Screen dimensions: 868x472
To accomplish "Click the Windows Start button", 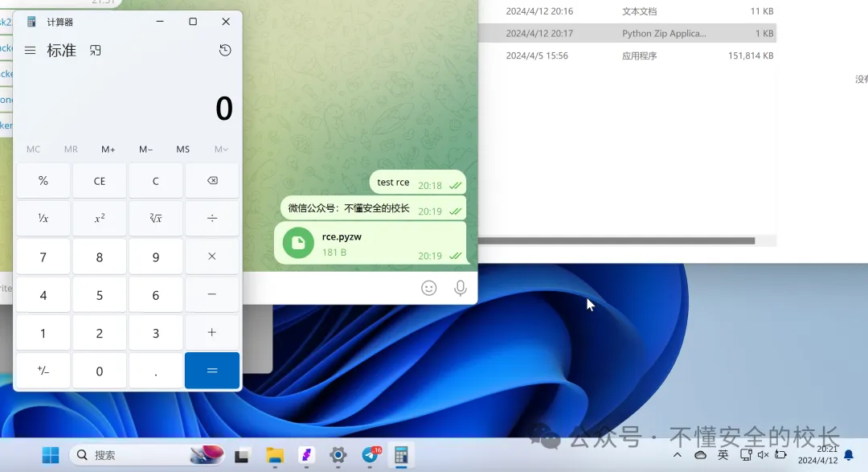I will [51, 455].
